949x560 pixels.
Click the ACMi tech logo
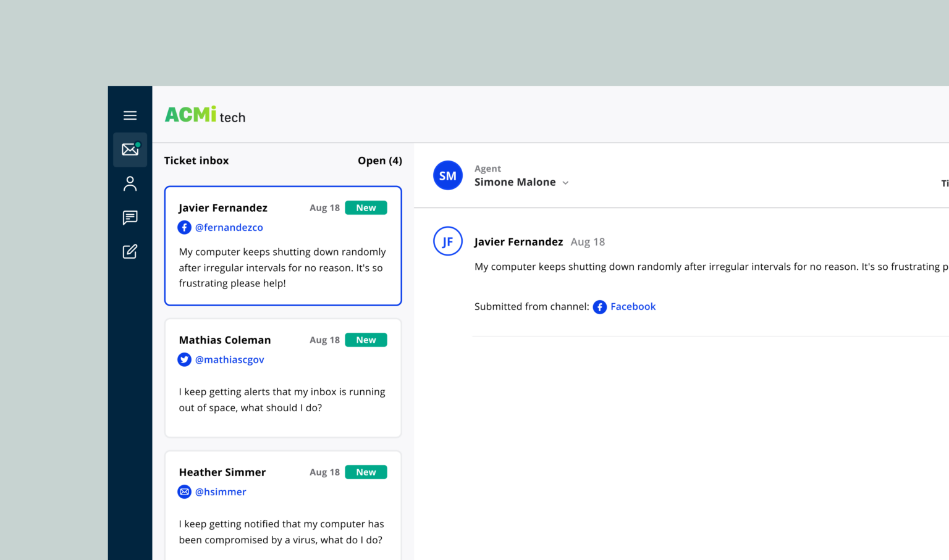tap(205, 115)
